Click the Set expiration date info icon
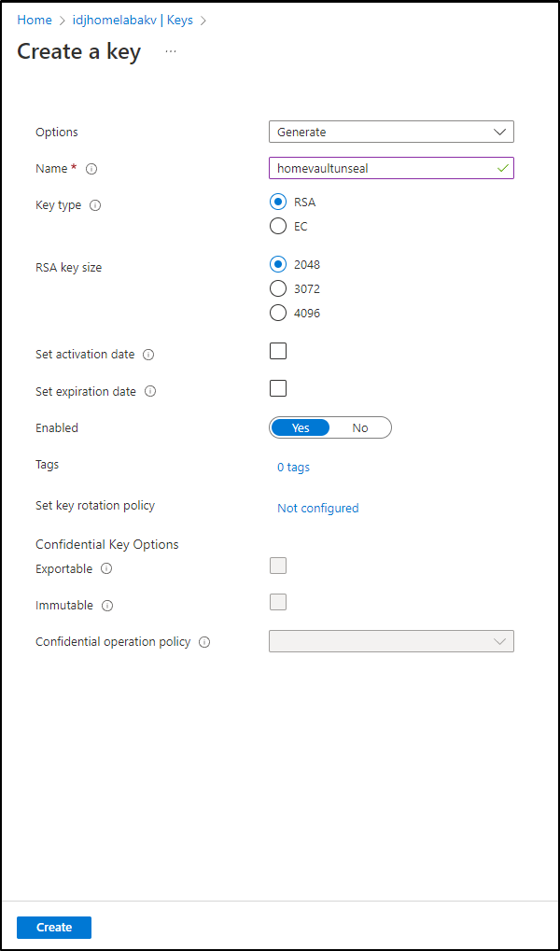The height and width of the screenshot is (951, 560). point(150,392)
